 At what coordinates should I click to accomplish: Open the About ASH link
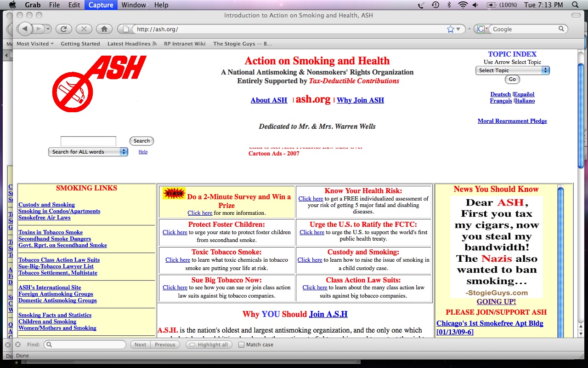(x=269, y=100)
